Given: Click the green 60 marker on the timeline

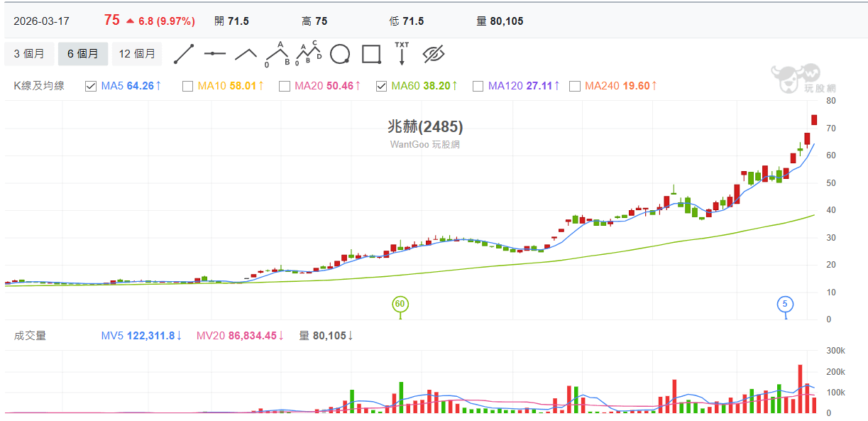Looking at the screenshot, I should coord(400,305).
